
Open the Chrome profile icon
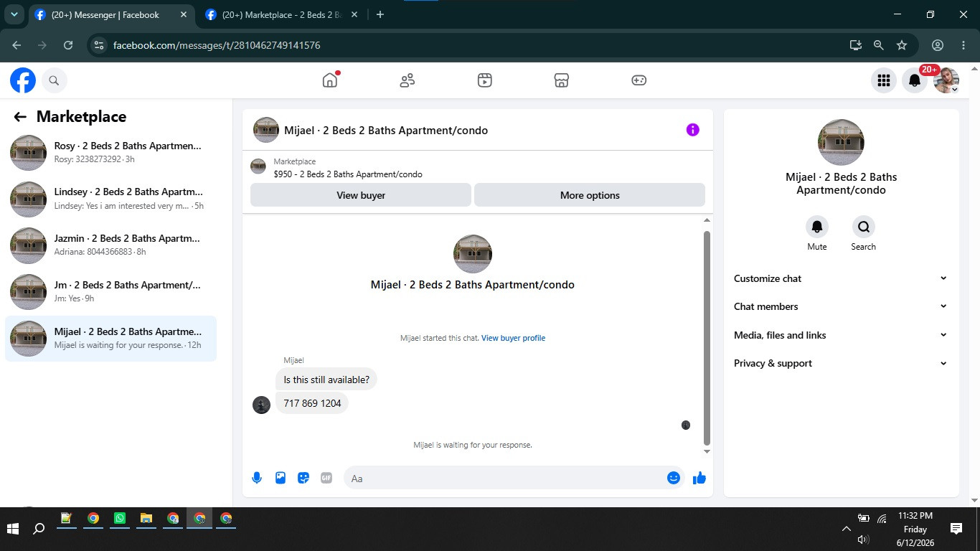(x=938, y=45)
